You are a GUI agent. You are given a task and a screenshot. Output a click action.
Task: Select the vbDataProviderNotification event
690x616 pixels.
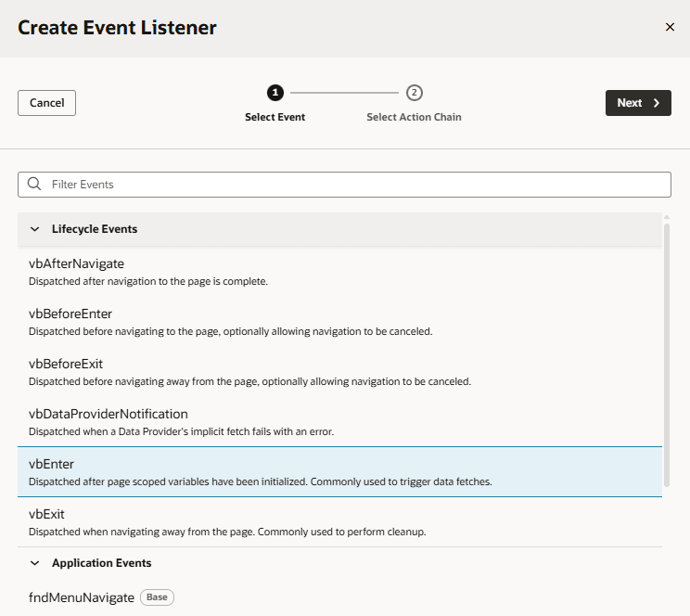coord(339,422)
